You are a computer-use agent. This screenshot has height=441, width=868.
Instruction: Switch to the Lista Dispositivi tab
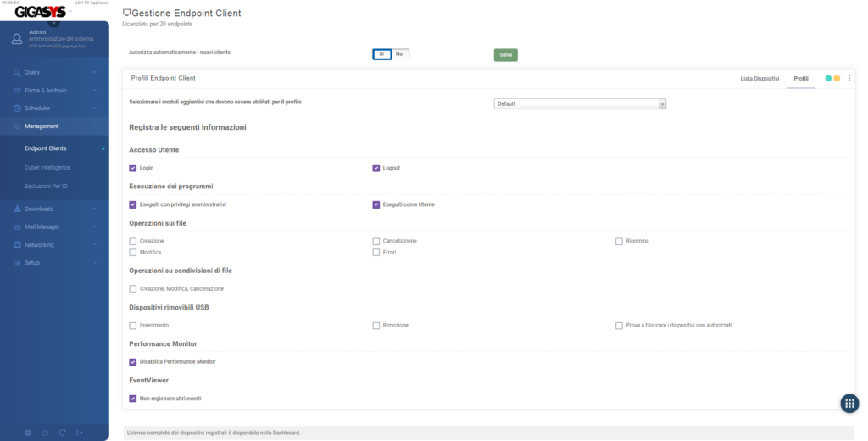(759, 78)
